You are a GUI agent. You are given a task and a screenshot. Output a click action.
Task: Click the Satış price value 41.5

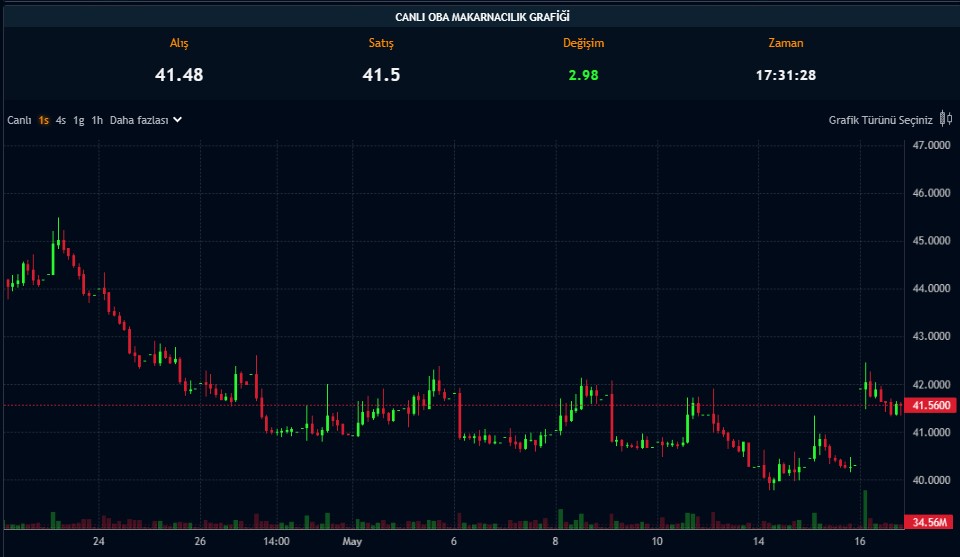(x=381, y=75)
